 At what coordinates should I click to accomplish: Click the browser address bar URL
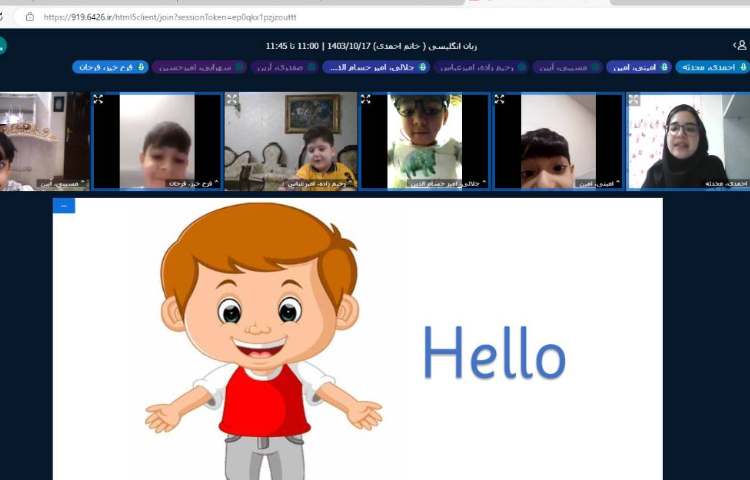coord(170,17)
